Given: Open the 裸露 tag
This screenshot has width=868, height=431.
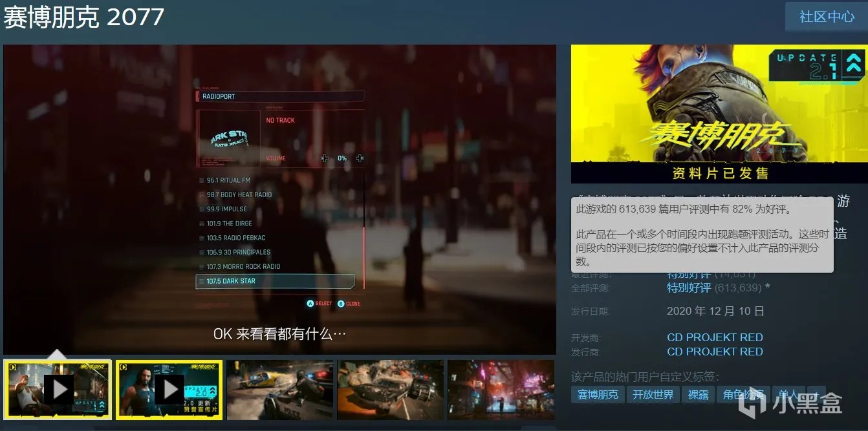Looking at the screenshot, I should (698, 394).
